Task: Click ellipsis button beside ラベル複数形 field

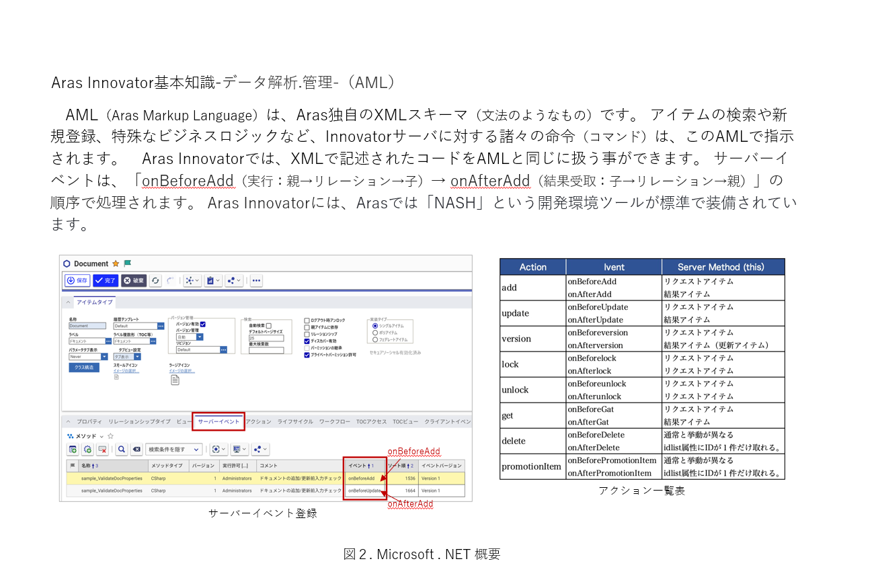Action: (153, 341)
